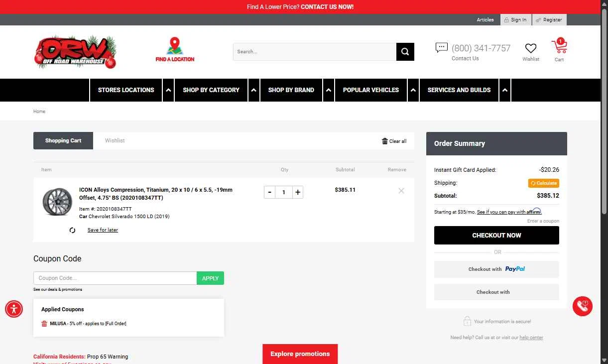
Task: Click the Coupon Code input field
Action: (x=115, y=278)
